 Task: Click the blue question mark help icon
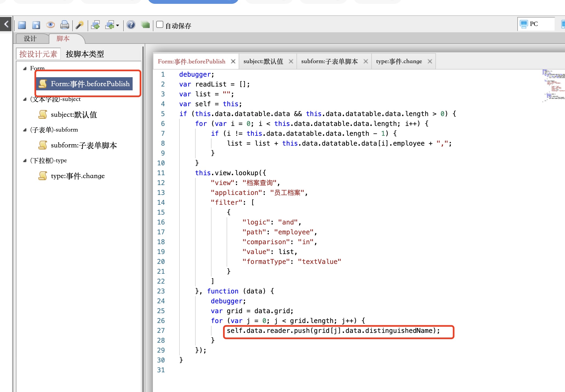[x=131, y=25]
